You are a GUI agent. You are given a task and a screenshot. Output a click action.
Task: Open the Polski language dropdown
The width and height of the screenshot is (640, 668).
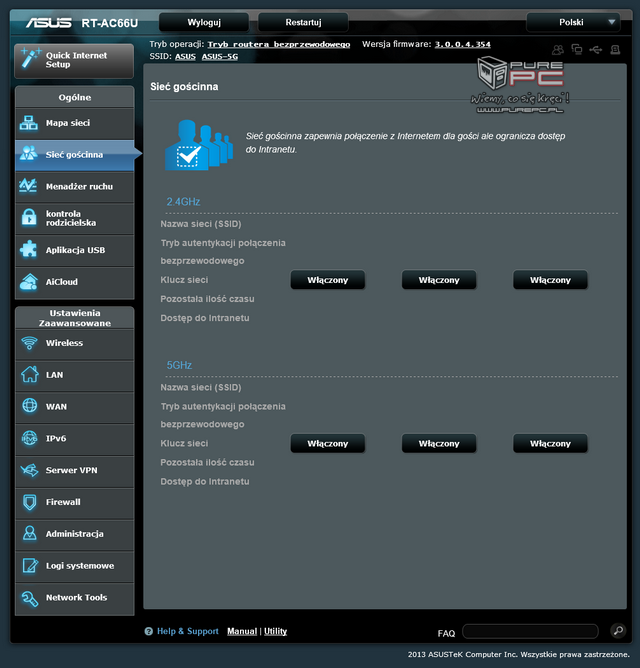point(573,22)
